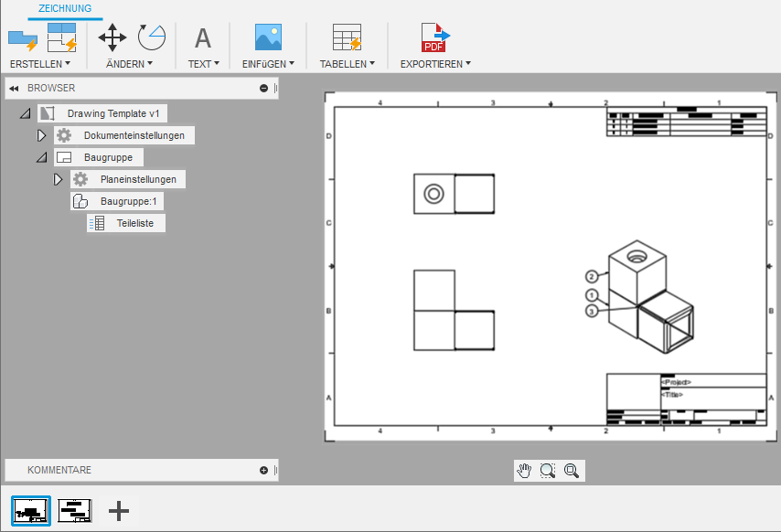Select Teileliste in the browser tree
This screenshot has width=781, height=532.
tap(135, 223)
